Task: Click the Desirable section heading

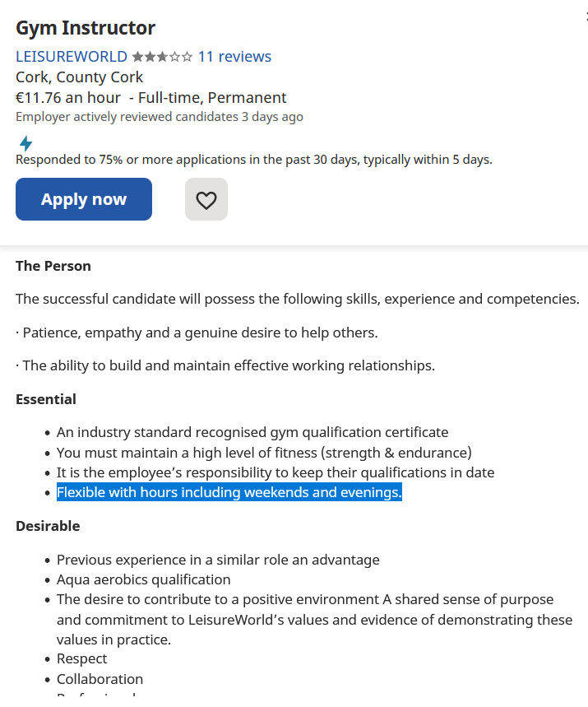Action: click(47, 526)
